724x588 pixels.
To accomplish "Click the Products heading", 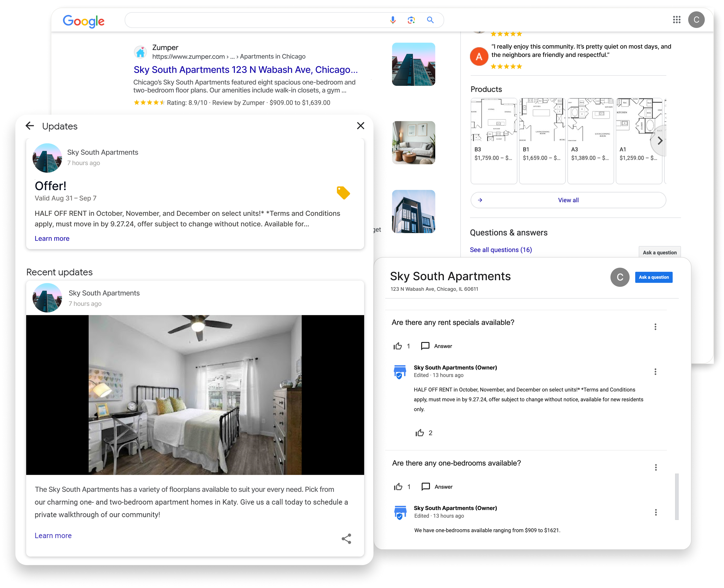I will coord(486,89).
